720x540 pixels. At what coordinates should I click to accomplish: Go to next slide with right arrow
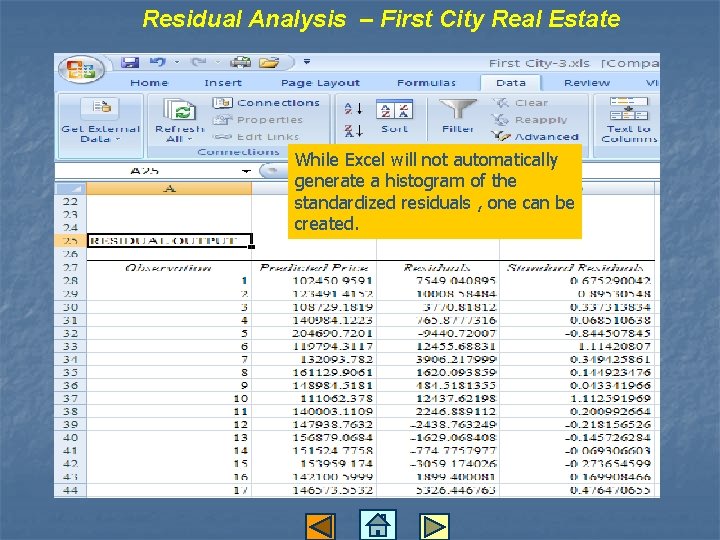click(434, 526)
